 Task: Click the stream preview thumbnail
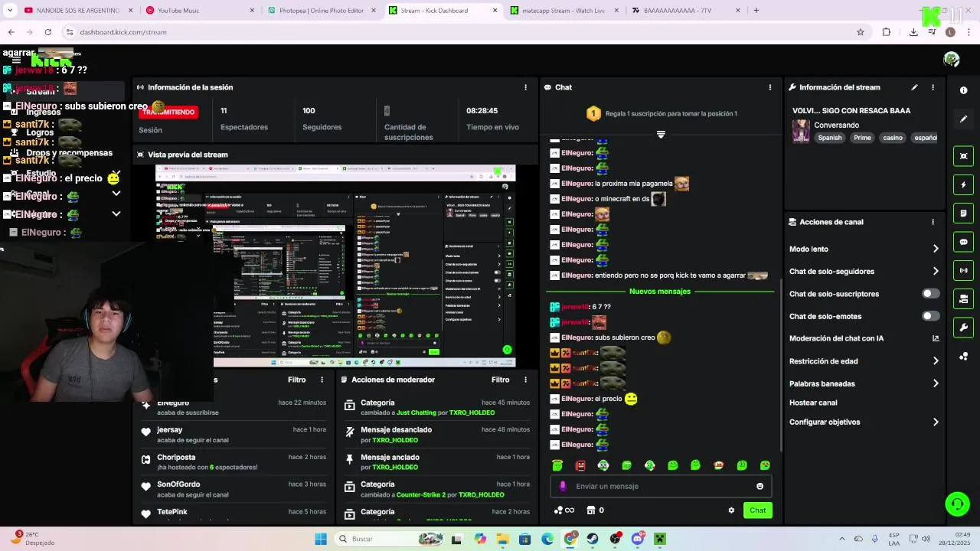click(335, 266)
